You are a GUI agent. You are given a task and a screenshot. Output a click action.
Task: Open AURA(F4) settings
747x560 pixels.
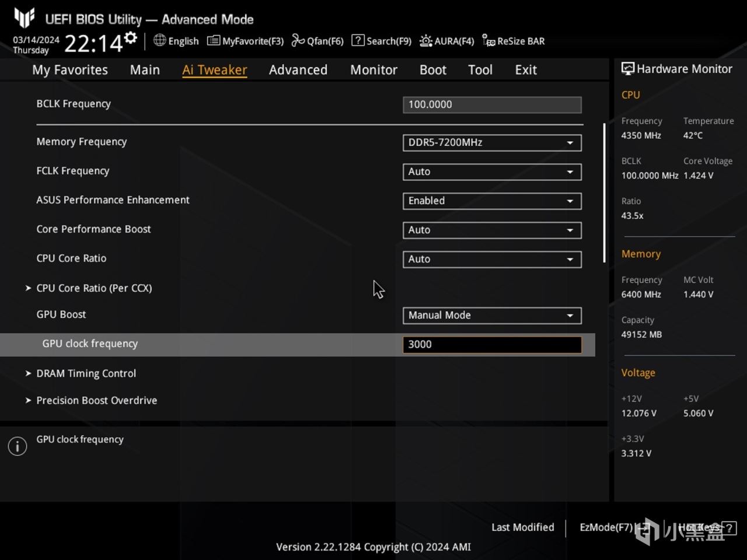pyautogui.click(x=447, y=41)
